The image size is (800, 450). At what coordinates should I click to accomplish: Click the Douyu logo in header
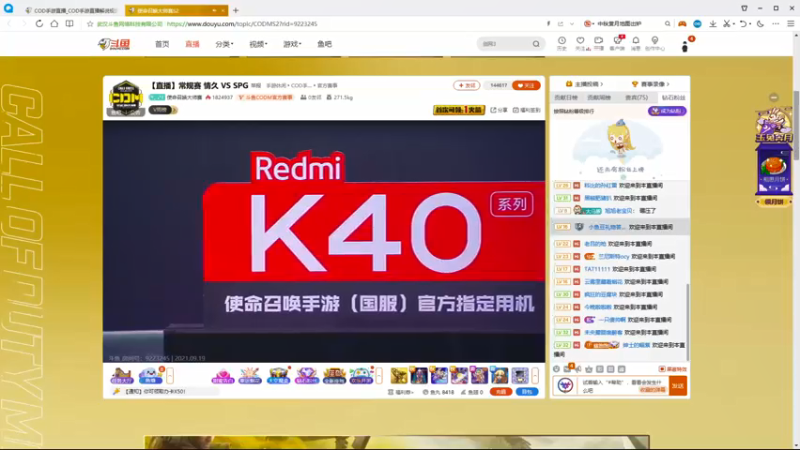point(114,44)
